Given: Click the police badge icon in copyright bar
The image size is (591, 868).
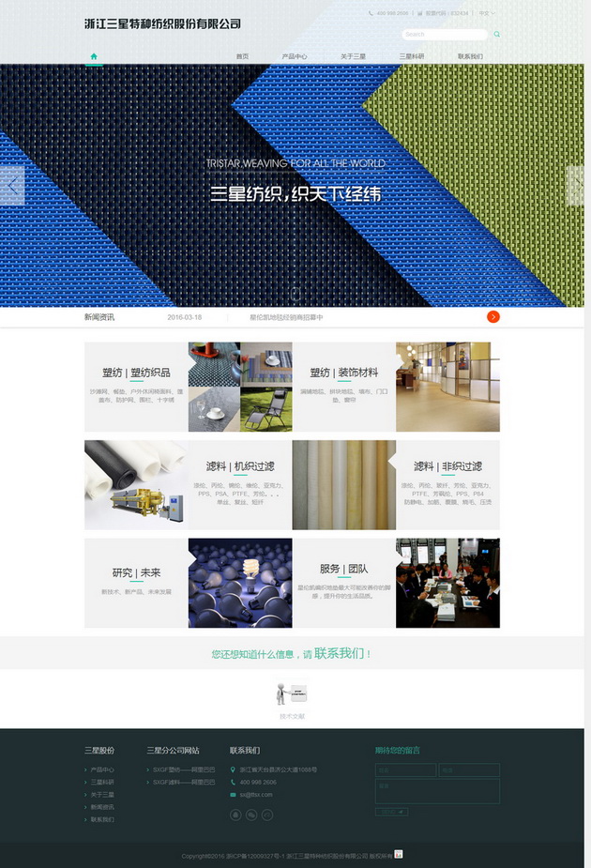Looking at the screenshot, I should click(x=398, y=854).
